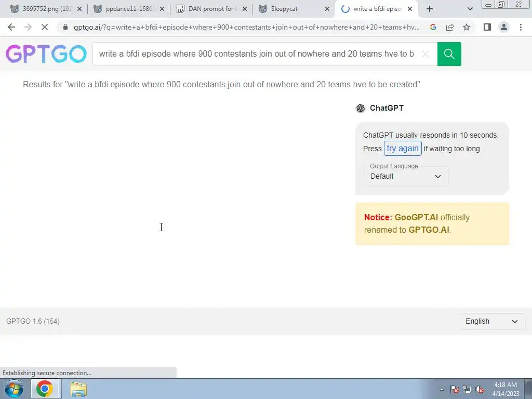Go back with the browser back arrow
532x399 pixels.
pyautogui.click(x=11, y=27)
